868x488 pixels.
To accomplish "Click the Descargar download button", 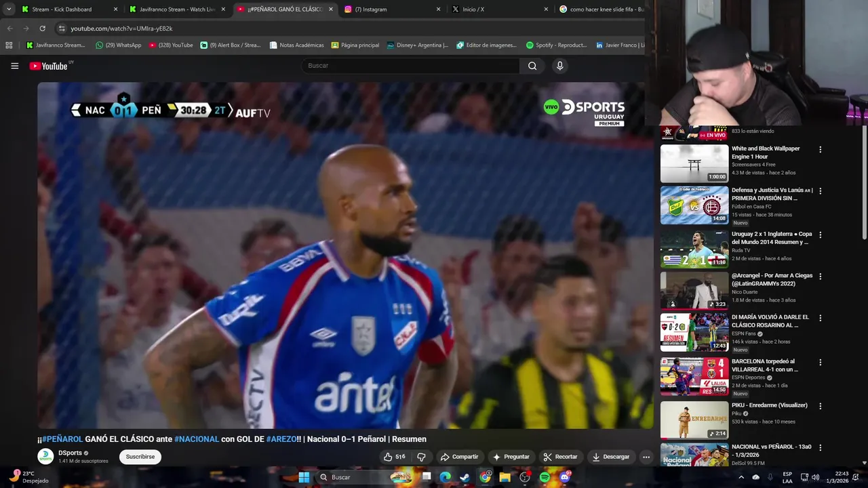I will point(610,457).
